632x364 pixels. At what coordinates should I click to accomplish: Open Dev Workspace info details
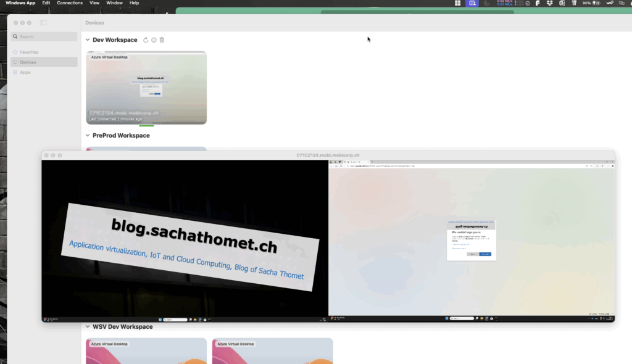[154, 40]
